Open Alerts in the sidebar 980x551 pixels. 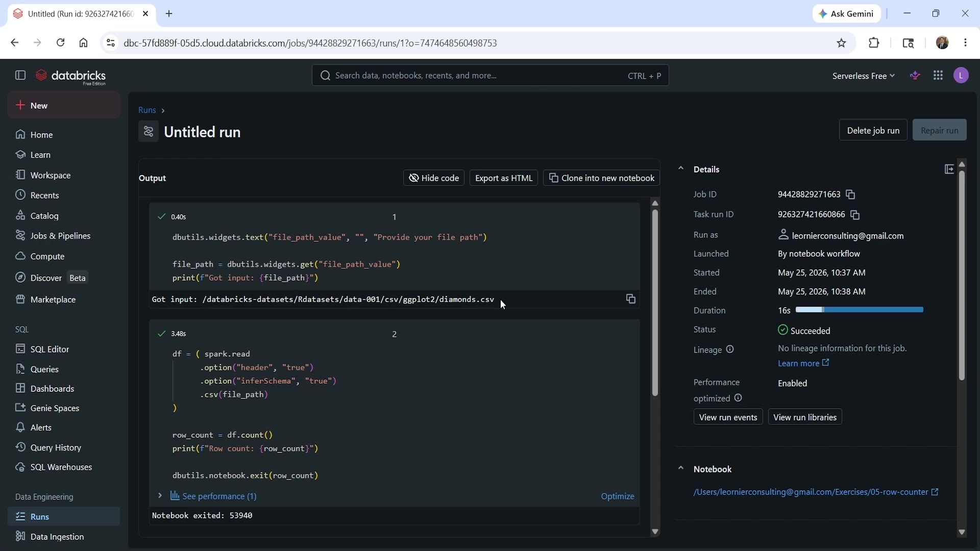click(64, 428)
